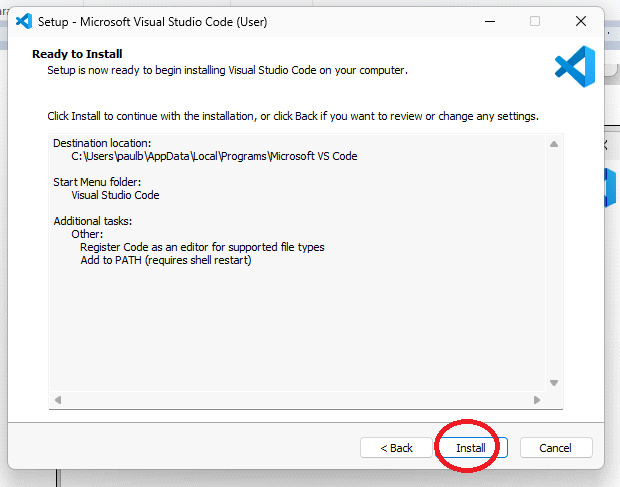Click the summary box scroll-right arrow
Screen dimensions: 620x487
point(537,400)
